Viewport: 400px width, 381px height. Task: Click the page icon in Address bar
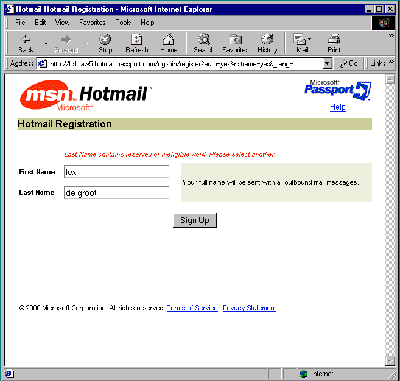42,63
